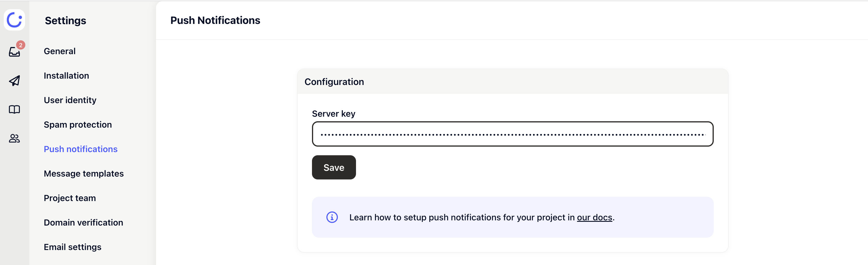Open Spam protection settings
The image size is (868, 265).
(x=78, y=124)
